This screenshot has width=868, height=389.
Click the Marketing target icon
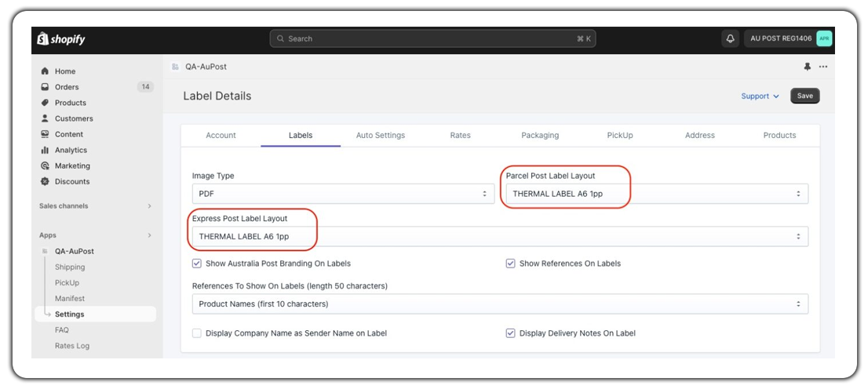pos(45,166)
